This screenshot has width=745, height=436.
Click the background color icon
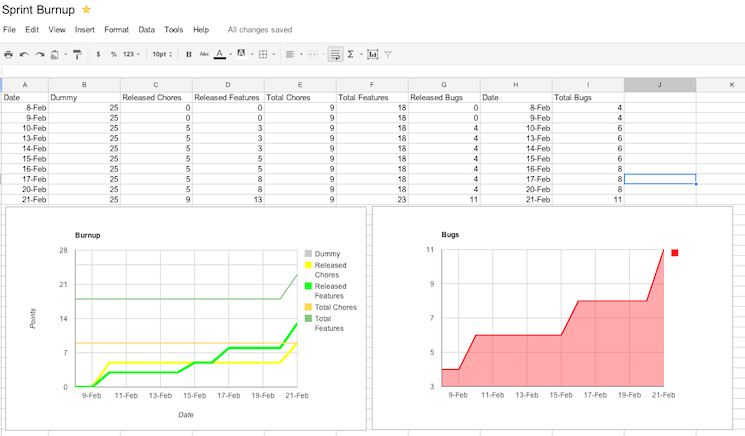[241, 54]
